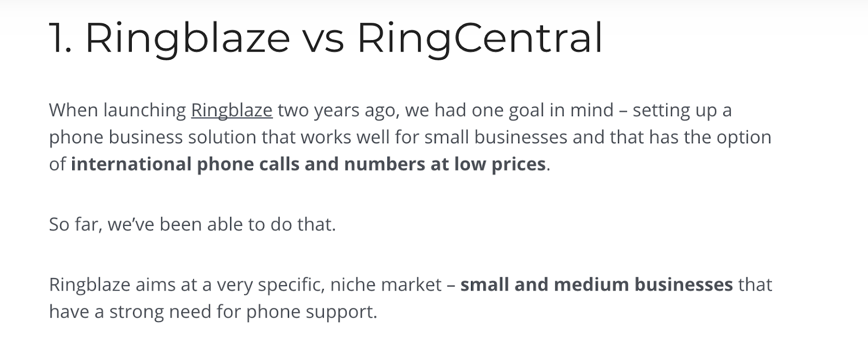The height and width of the screenshot is (347, 868).
Task: Click the numeral 1. in the heading
Action: click(x=60, y=38)
